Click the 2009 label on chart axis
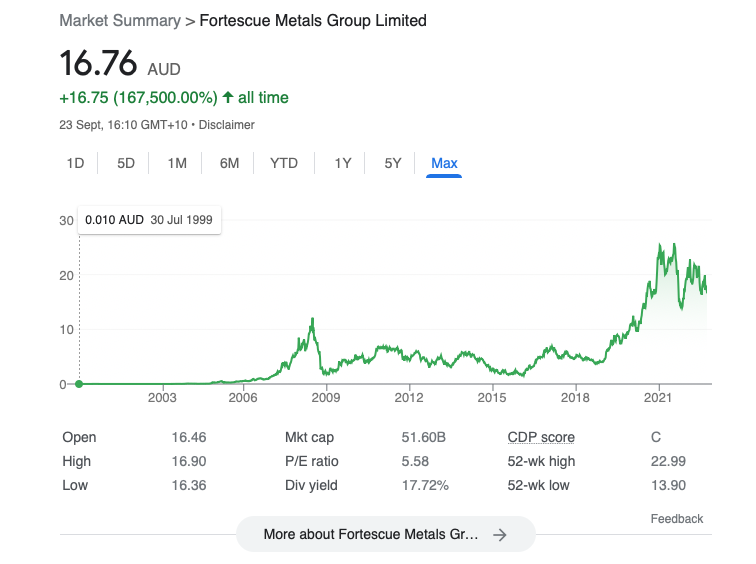The height and width of the screenshot is (564, 756). 326,398
